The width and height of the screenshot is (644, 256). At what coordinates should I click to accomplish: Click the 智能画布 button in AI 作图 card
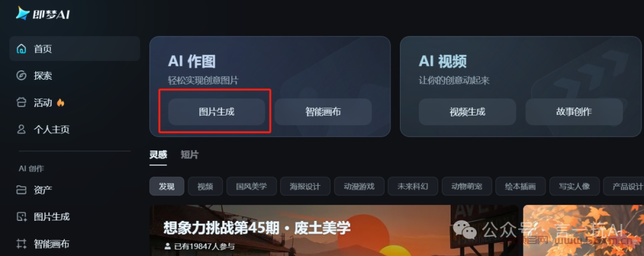pos(323,111)
